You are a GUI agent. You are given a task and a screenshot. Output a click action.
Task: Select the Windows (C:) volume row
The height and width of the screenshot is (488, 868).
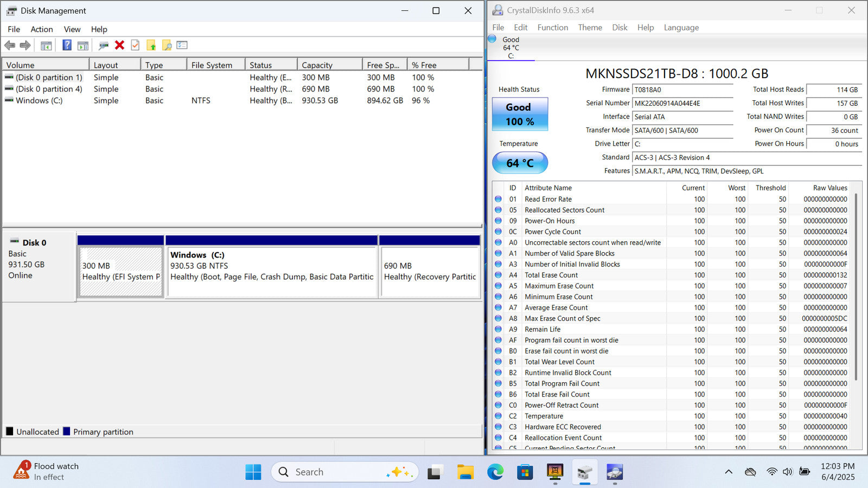tap(242, 100)
